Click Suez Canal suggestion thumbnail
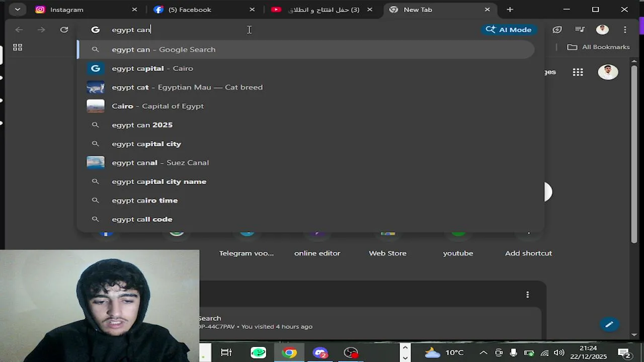This screenshot has height=362, width=644. (x=96, y=162)
